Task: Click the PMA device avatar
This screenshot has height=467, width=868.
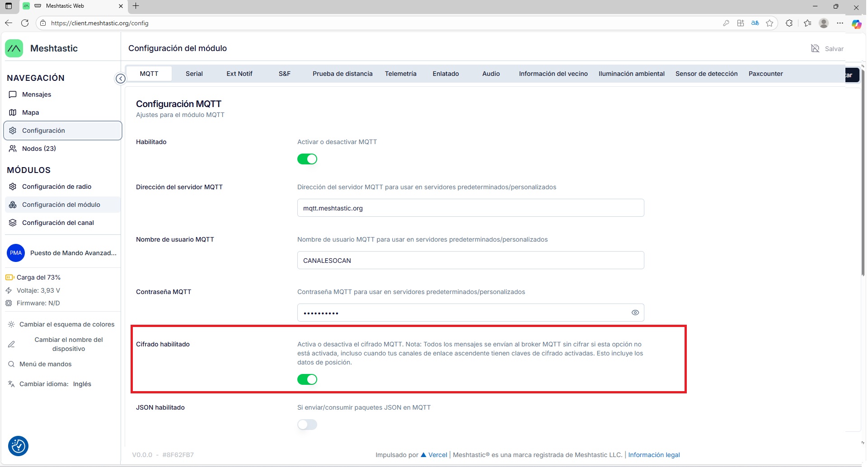Action: (16, 253)
